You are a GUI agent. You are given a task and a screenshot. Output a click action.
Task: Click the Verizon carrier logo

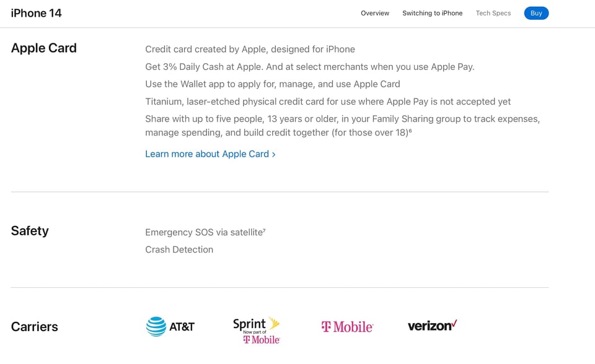(432, 325)
